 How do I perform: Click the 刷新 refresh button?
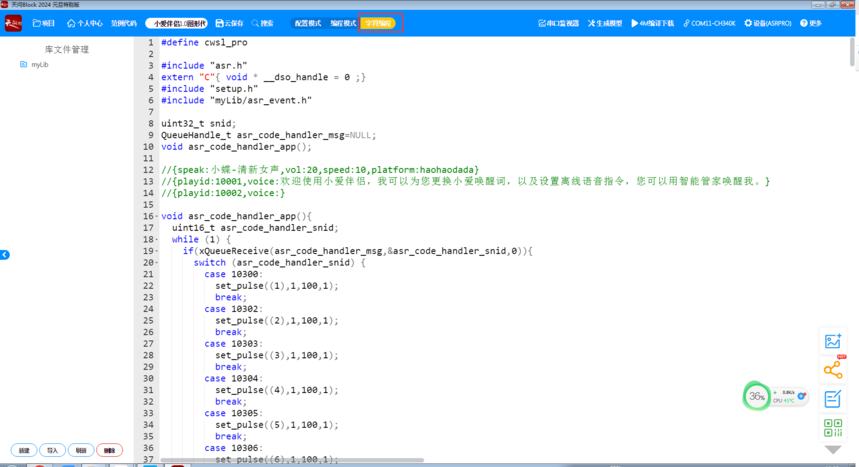coord(81,451)
